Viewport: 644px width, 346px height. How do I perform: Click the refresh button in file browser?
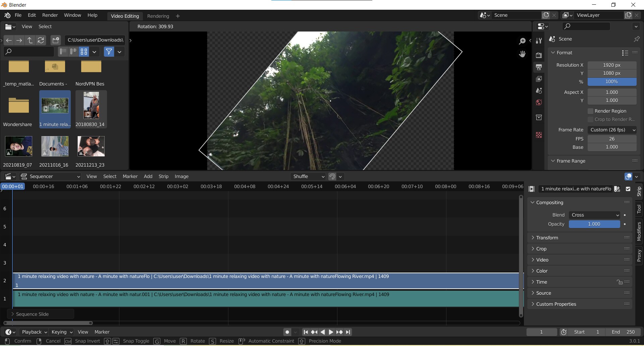(x=41, y=40)
